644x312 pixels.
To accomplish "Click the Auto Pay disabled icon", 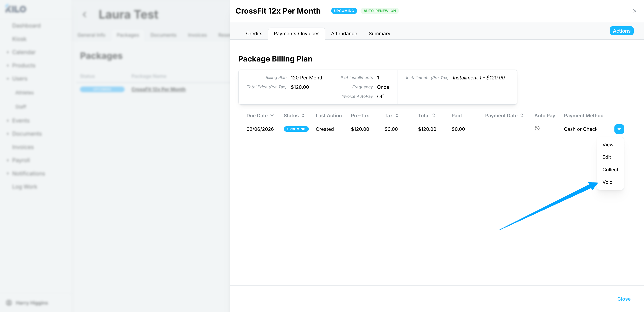I will [537, 128].
